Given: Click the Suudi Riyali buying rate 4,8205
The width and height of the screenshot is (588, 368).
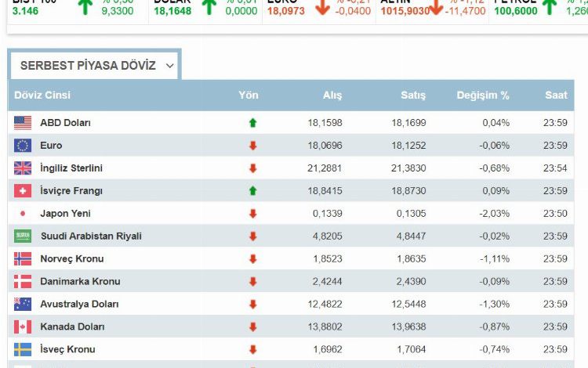Looking at the screenshot, I should click(328, 236).
